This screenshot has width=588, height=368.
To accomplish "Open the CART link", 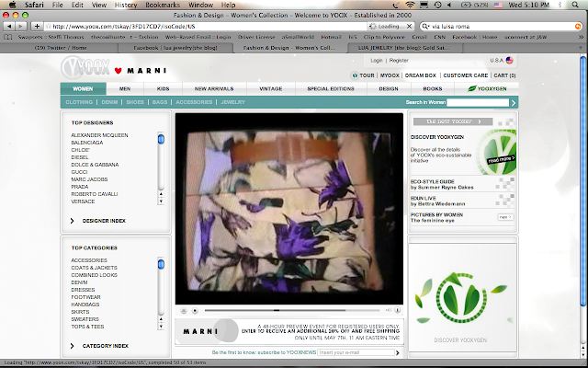I will [504, 75].
